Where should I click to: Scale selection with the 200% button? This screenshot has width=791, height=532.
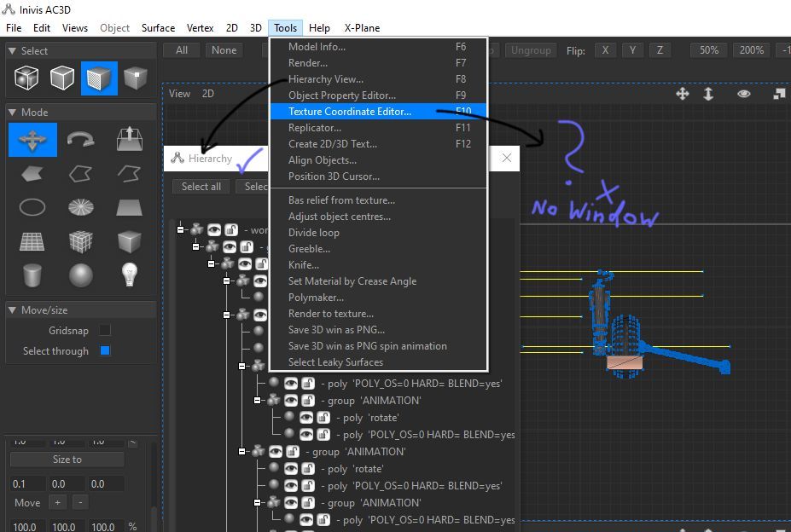752,50
